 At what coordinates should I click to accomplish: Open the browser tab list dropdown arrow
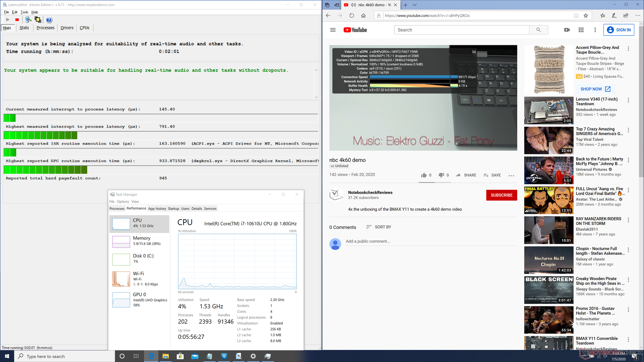click(x=415, y=5)
